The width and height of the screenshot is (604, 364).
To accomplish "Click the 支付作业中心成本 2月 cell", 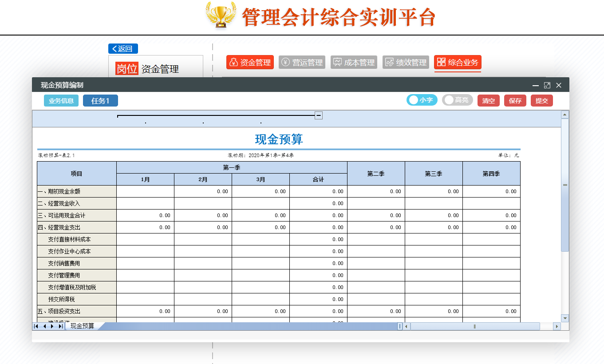I will [203, 251].
